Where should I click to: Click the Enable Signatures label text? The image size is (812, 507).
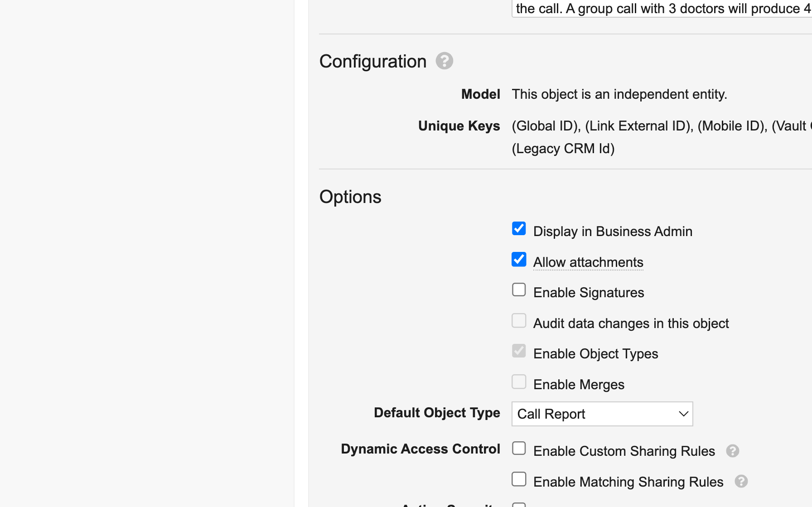[589, 293]
